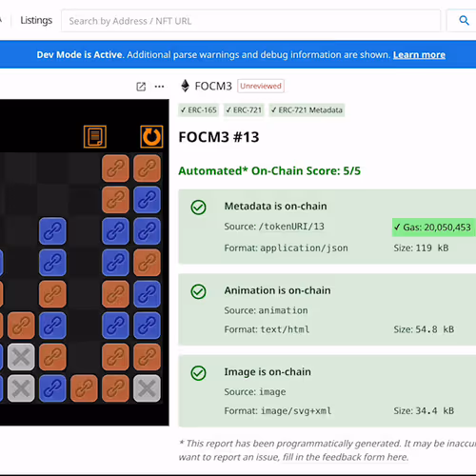Click the gray X tile in bottom-right corner
Screen dimensions: 476x476
tap(147, 388)
